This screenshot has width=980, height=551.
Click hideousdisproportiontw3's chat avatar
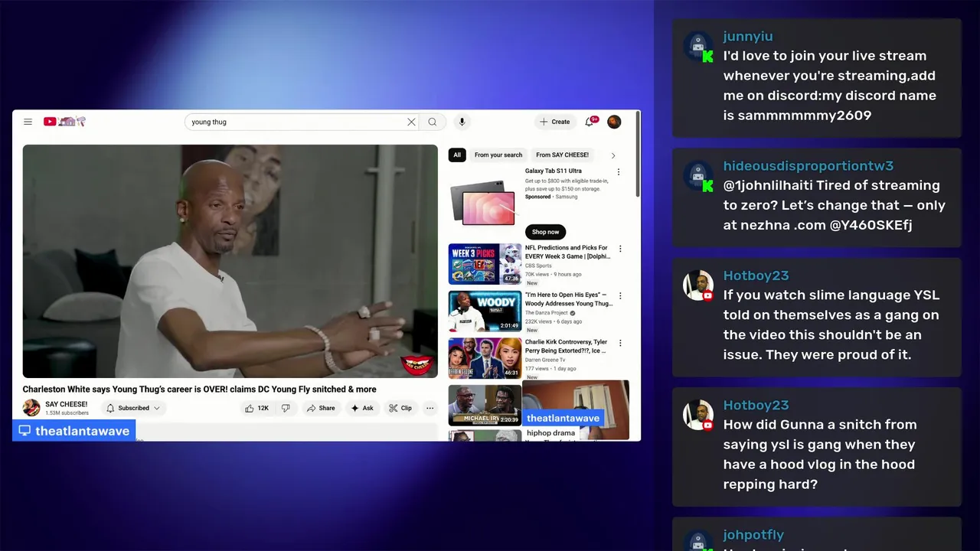tap(698, 175)
